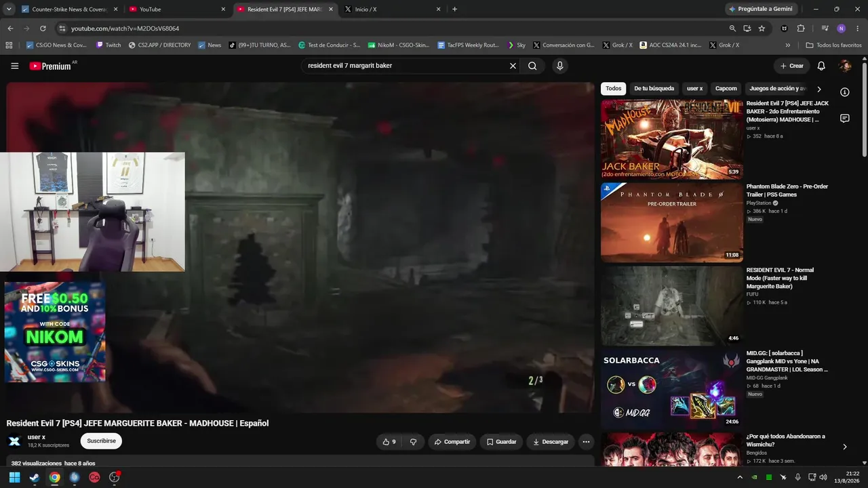This screenshot has width=868, height=488.
Task: Start voice search with microphone
Action: (x=559, y=66)
